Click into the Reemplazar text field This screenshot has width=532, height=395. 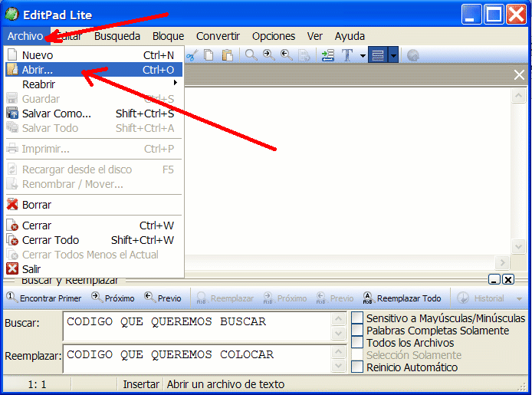pos(197,359)
